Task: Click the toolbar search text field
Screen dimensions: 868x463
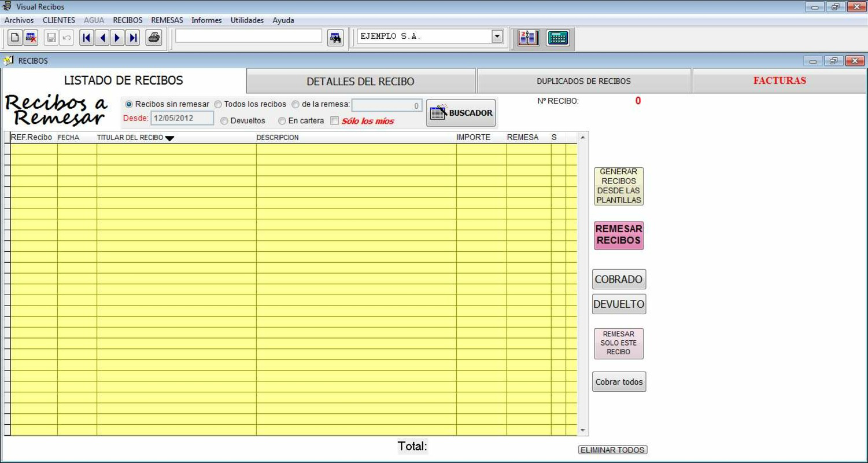Action: [249, 36]
